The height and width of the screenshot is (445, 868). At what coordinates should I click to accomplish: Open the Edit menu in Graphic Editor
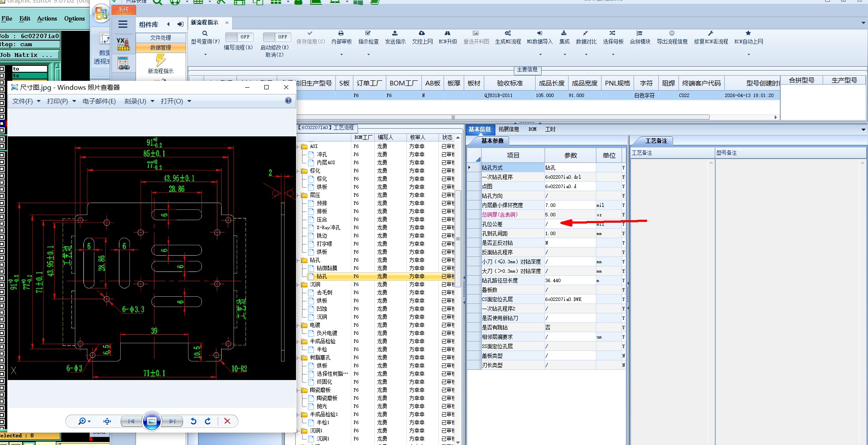(x=25, y=19)
